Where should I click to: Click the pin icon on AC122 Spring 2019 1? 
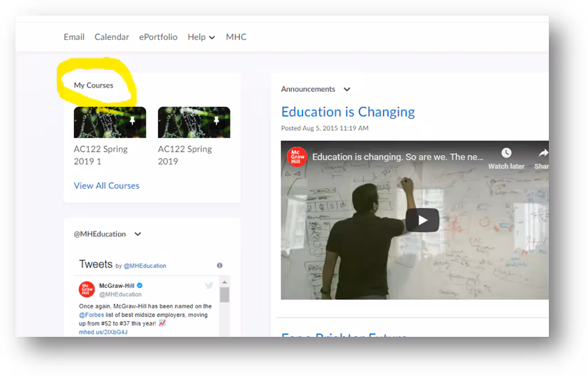(x=132, y=121)
